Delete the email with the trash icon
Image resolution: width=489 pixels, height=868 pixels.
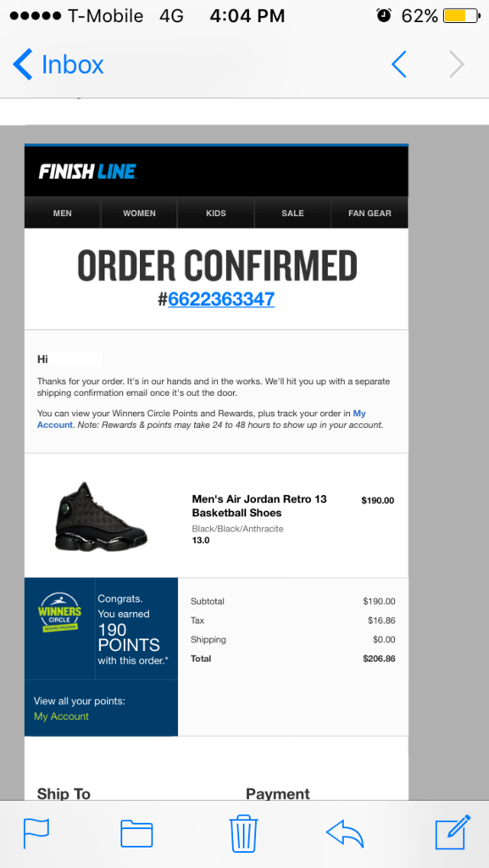244,832
